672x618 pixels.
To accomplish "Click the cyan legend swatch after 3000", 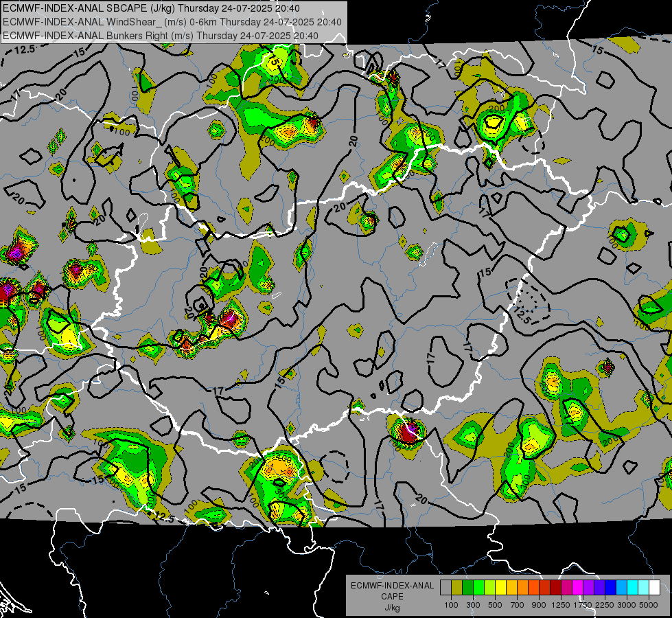I will click(x=633, y=588).
